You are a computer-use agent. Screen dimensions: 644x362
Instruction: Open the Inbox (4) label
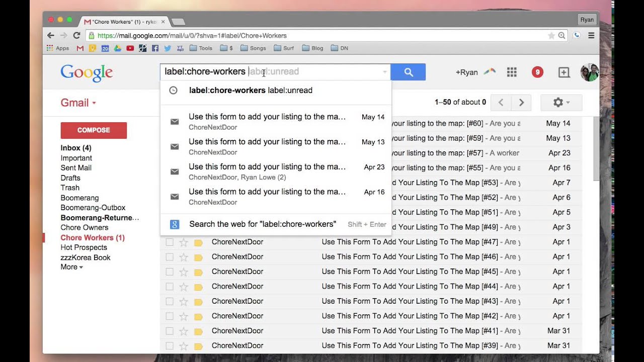pyautogui.click(x=76, y=148)
